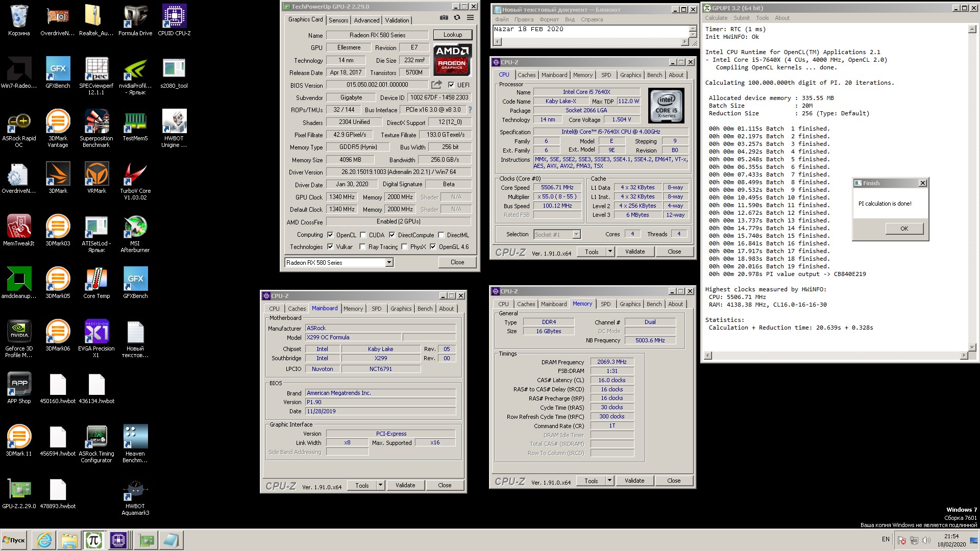The width and height of the screenshot is (980, 551).
Task: Toggle PhysX checkbox in GPU-Z
Action: [x=404, y=247]
